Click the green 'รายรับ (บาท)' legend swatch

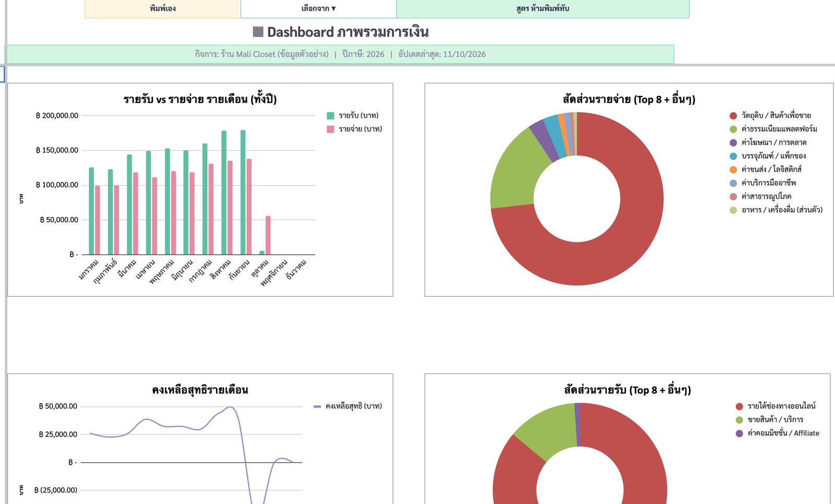coord(330,116)
